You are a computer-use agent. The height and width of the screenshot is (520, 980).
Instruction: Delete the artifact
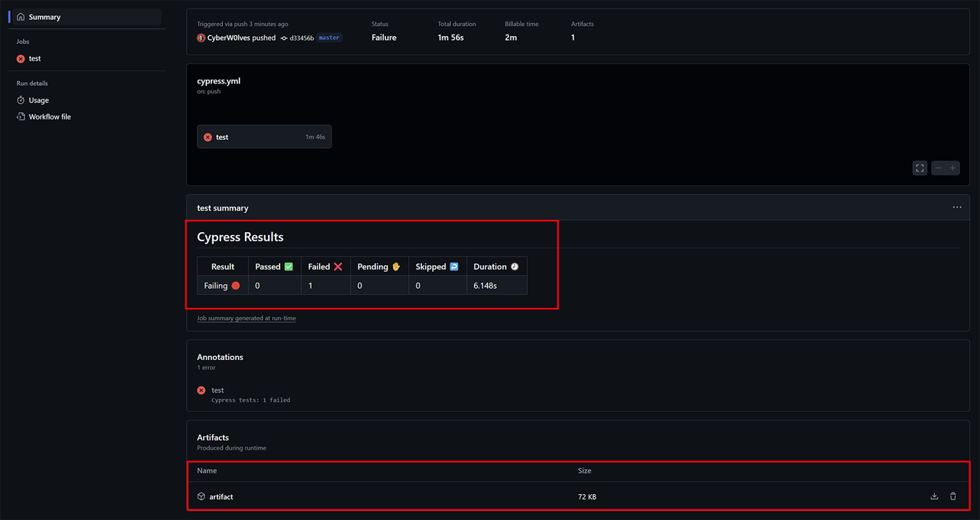(953, 496)
